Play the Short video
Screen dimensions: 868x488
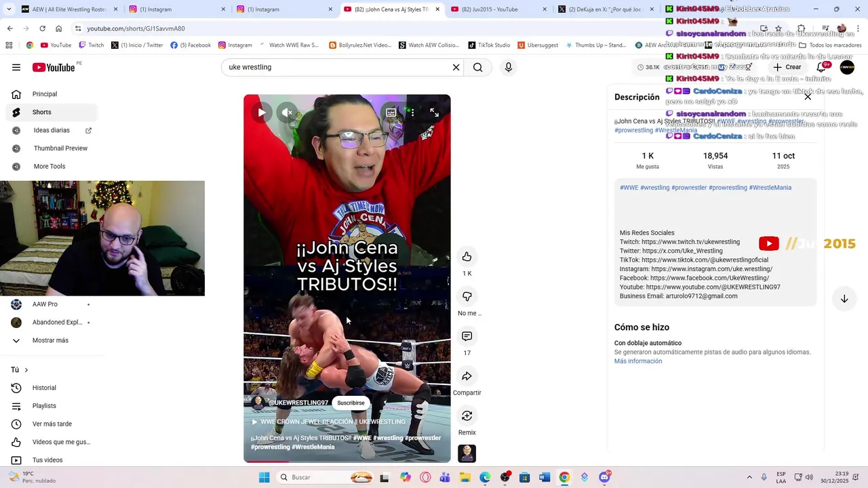[261, 113]
